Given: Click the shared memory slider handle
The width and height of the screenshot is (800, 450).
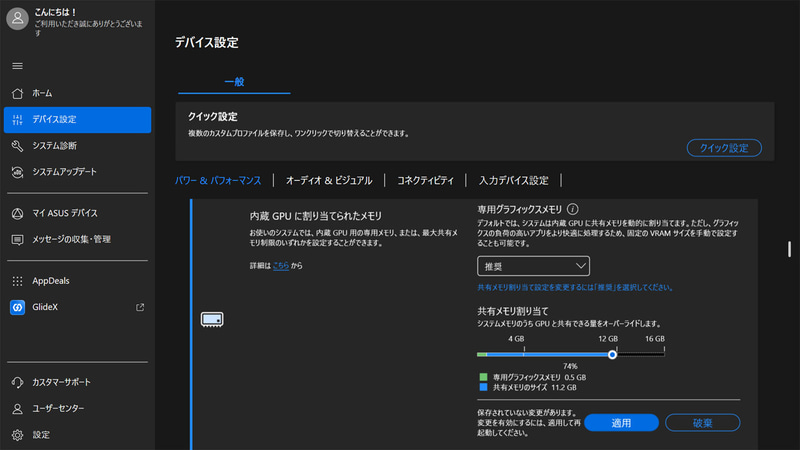Looking at the screenshot, I should [x=612, y=355].
